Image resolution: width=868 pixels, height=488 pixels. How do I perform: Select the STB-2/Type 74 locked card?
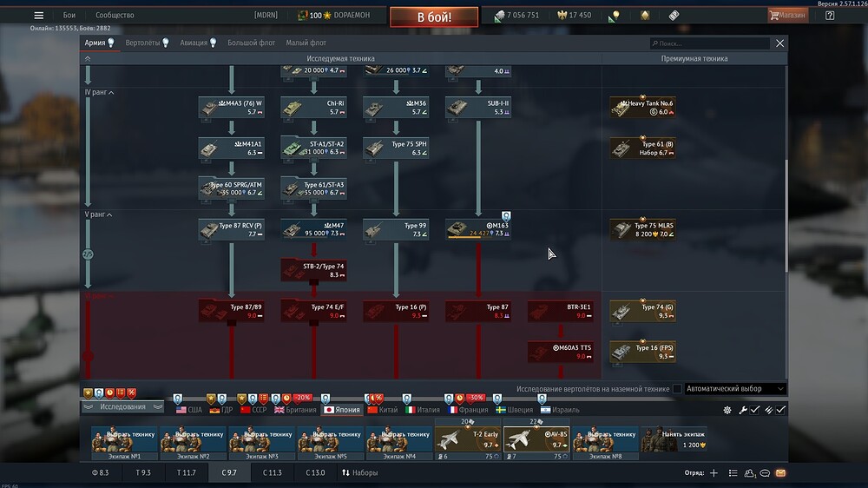(314, 270)
